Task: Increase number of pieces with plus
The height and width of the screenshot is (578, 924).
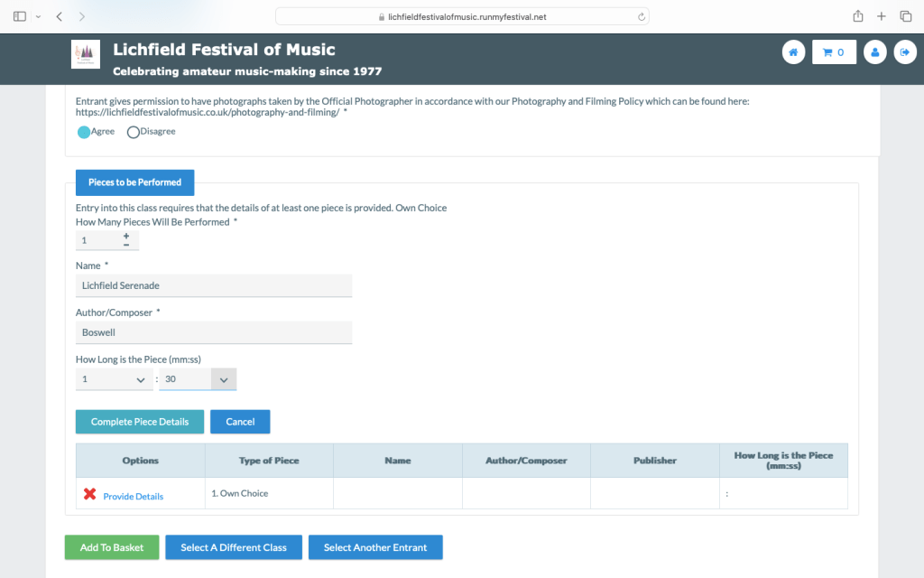Action: click(126, 236)
